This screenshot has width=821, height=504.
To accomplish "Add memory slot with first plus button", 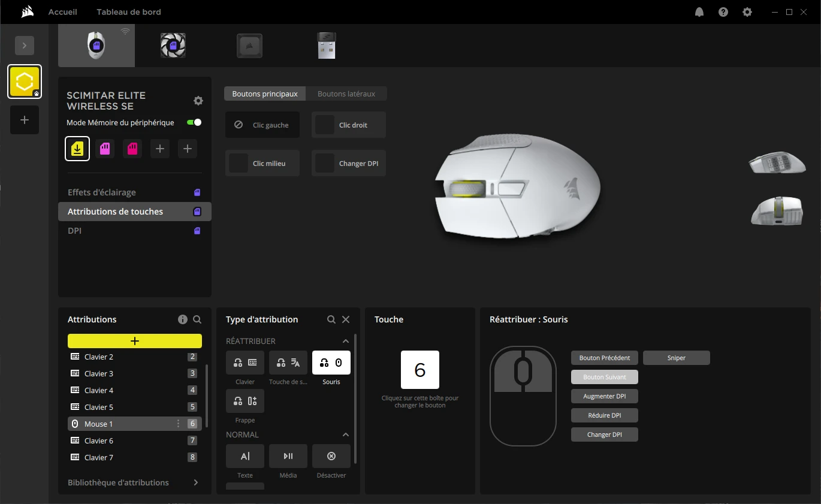I will coord(160,149).
